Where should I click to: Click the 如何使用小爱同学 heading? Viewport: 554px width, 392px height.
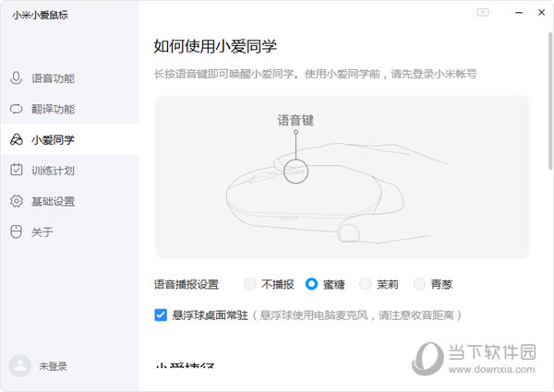coord(215,46)
